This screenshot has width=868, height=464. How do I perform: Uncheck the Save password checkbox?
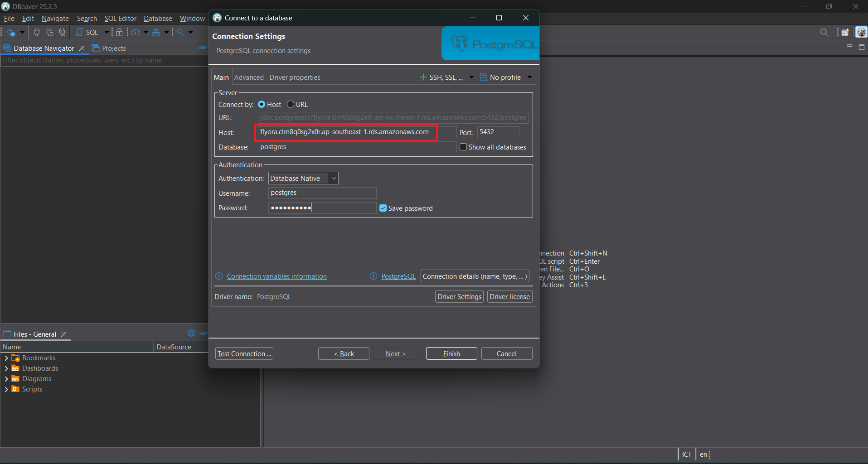[x=383, y=208]
